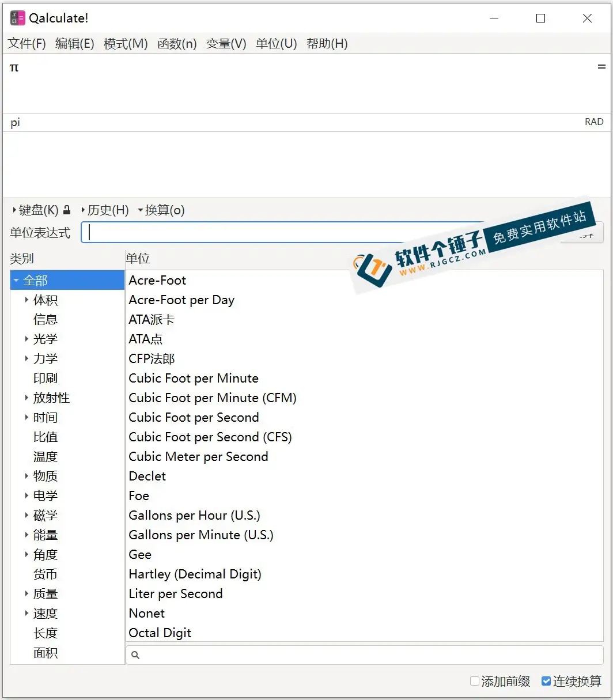This screenshot has width=613, height=700.
Task: Select the CFP法郎 unit
Action: click(x=365, y=359)
